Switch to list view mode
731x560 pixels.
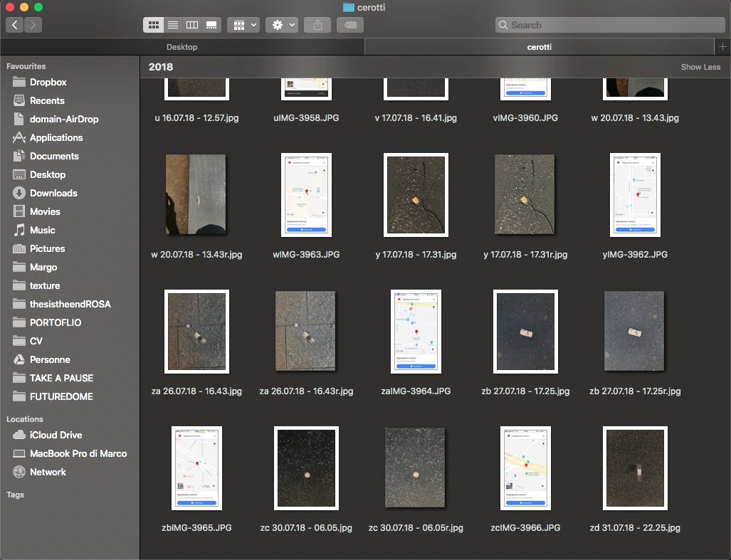point(172,25)
